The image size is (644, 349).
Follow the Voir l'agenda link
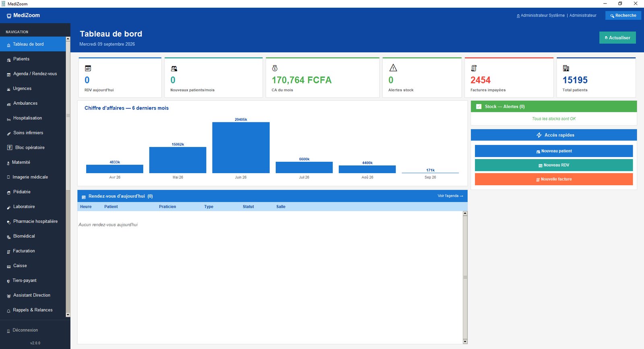point(450,196)
